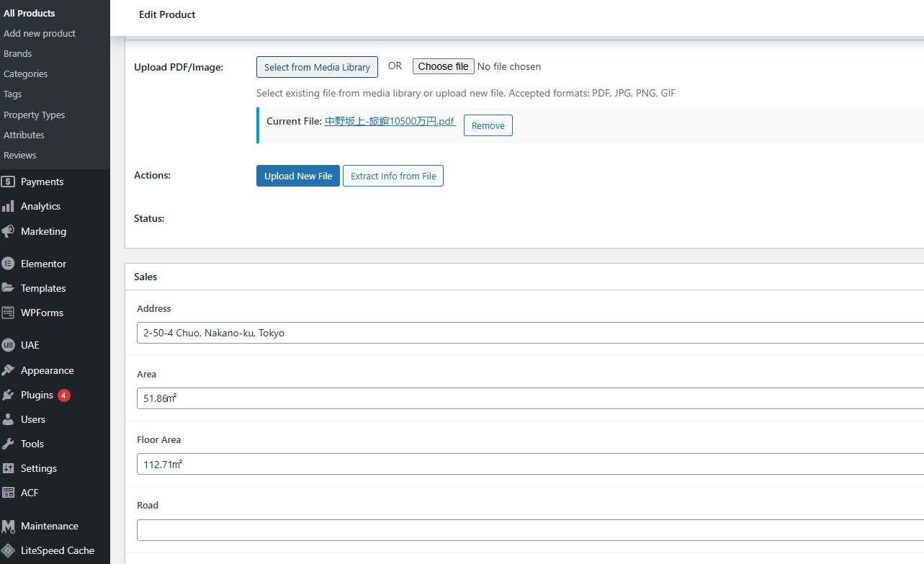Click the Select from Media Library button
Screen dimensions: 924x564
pyautogui.click(x=317, y=67)
